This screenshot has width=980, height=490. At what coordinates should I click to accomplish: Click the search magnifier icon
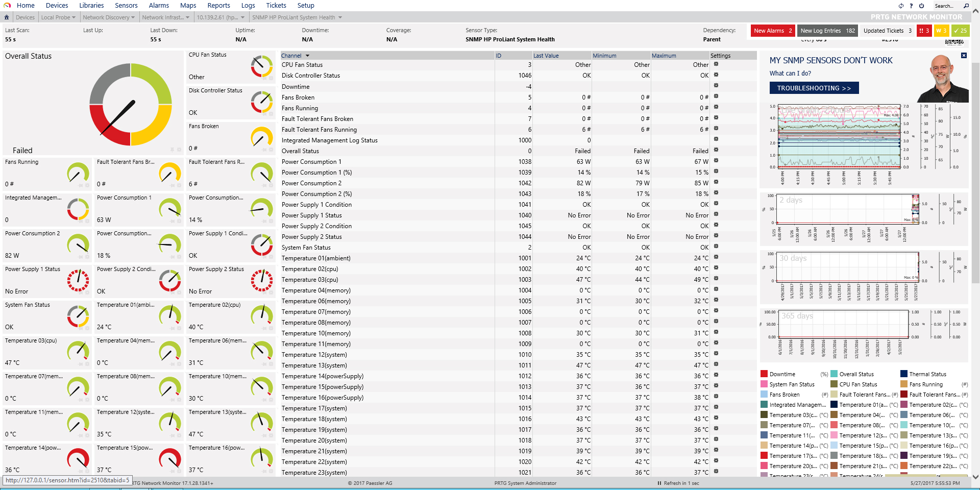(x=966, y=6)
